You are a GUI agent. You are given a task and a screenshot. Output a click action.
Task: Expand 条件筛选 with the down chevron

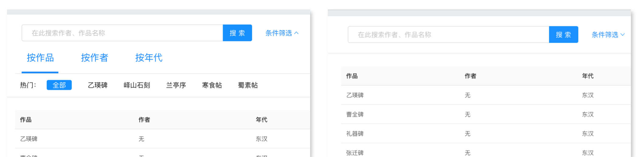coord(622,35)
